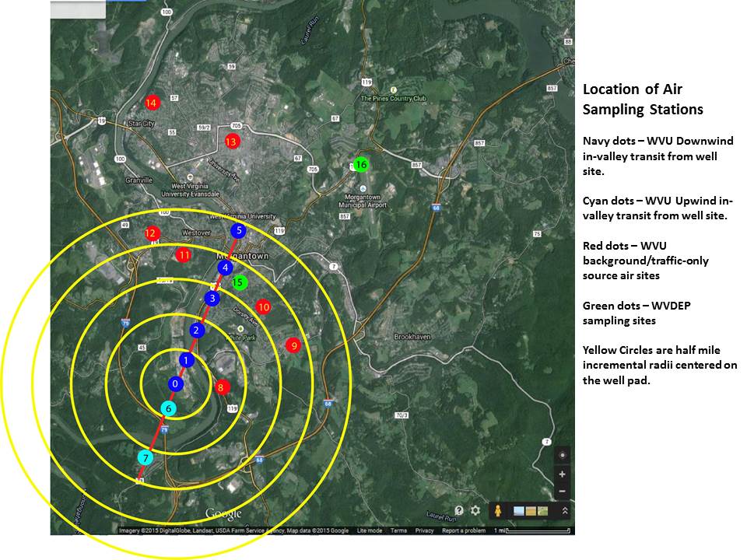Open the Terms link
Viewport: 747px width, 560px height.
coord(398,530)
